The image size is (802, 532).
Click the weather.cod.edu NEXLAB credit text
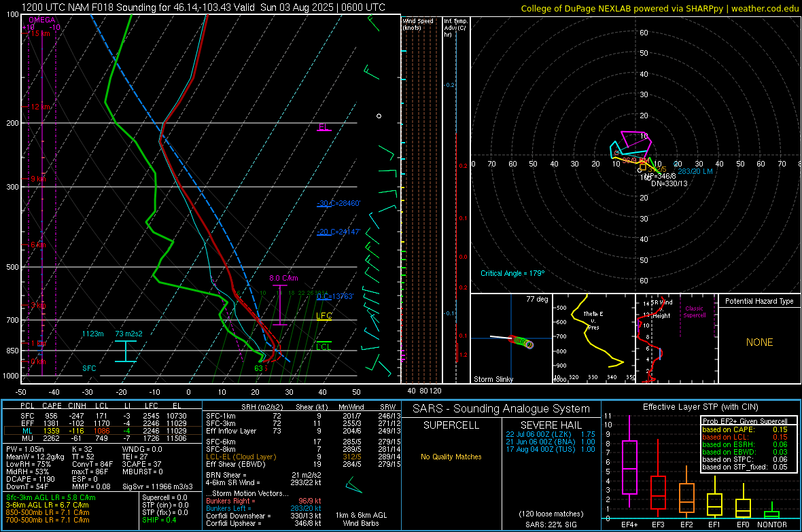(x=659, y=8)
